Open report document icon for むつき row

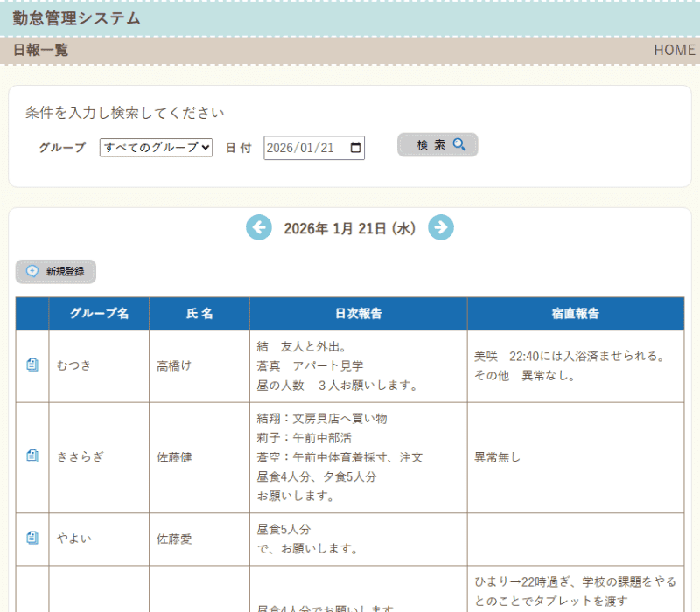32,365
